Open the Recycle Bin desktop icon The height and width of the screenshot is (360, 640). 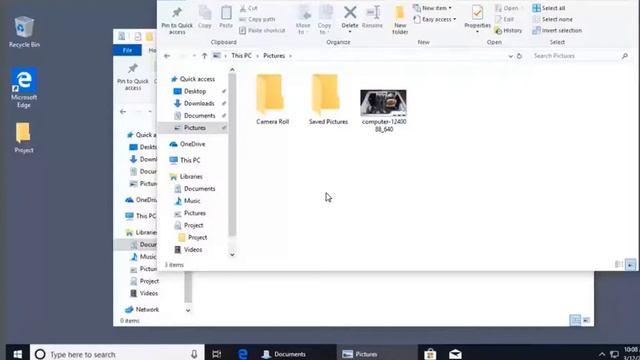24,32
